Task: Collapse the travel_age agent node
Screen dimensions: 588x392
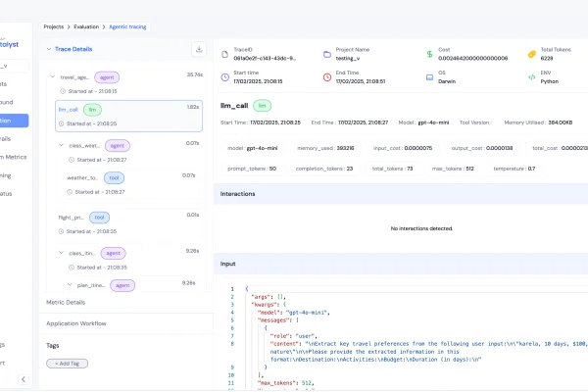Action: coord(53,76)
